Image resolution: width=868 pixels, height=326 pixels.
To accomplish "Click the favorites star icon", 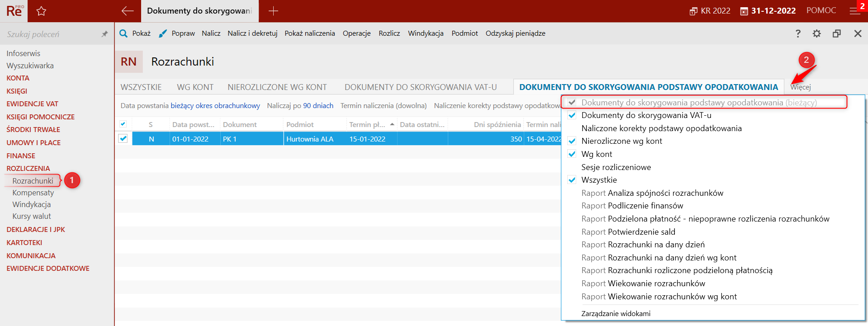I will coord(41,11).
